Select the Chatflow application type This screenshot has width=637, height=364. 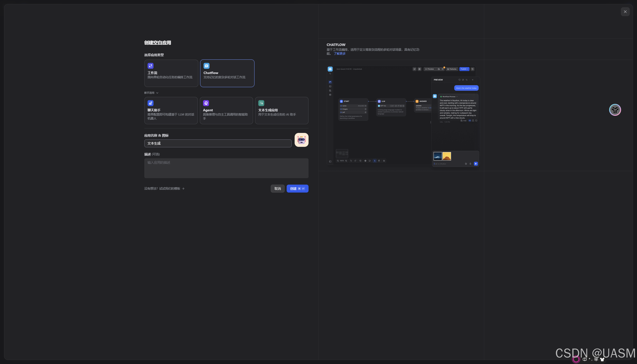tap(227, 73)
